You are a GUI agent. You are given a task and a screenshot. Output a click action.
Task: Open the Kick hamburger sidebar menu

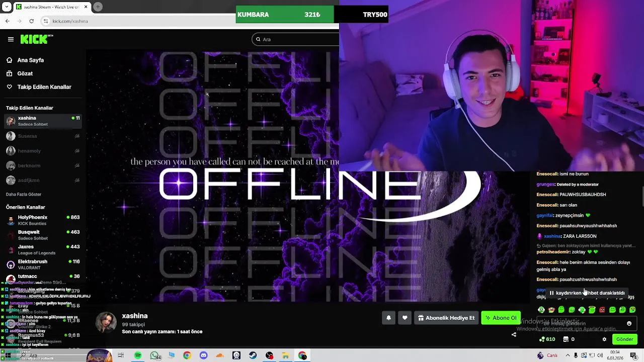(11, 39)
